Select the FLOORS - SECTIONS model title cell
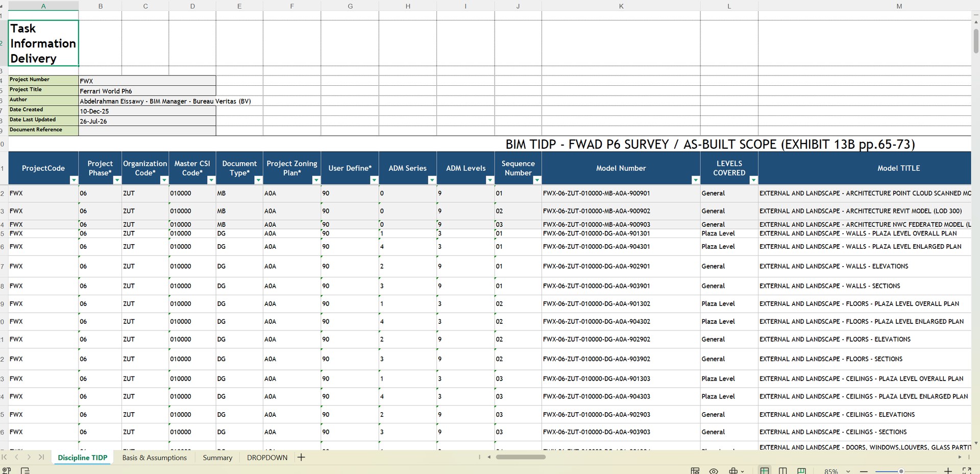This screenshot has height=474, width=980. (x=865, y=359)
